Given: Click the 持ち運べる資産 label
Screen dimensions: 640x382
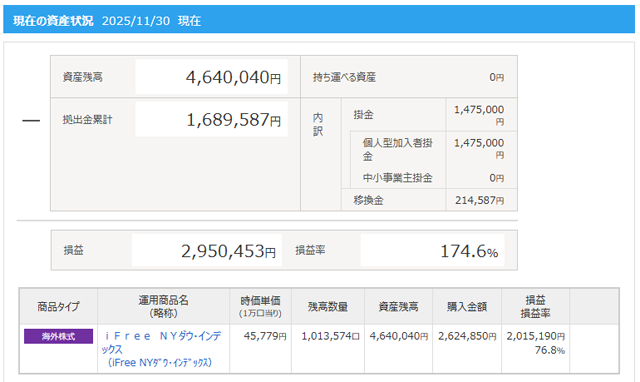Looking at the screenshot, I should [x=344, y=77].
